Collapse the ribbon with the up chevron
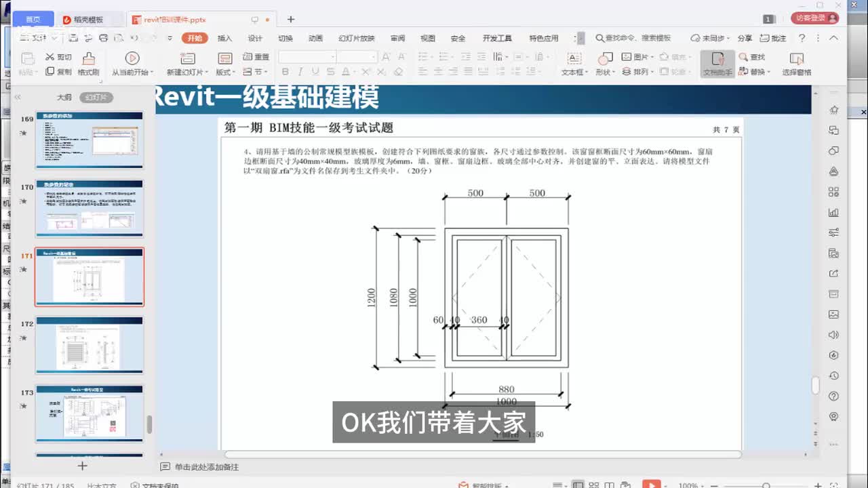The image size is (868, 488). [834, 39]
